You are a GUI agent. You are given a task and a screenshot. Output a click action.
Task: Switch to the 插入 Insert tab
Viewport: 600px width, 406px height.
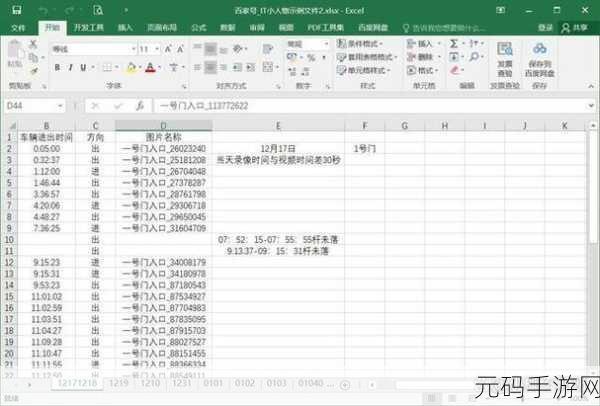[125, 28]
